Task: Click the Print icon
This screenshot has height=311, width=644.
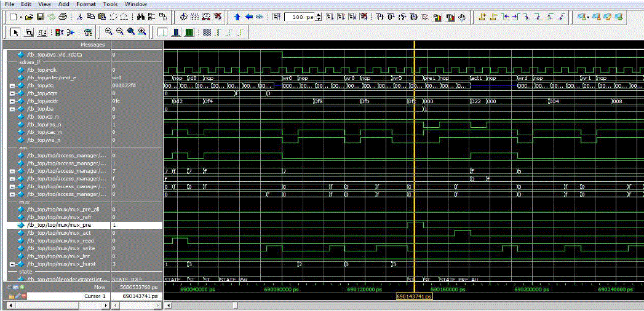Action: 62,17
